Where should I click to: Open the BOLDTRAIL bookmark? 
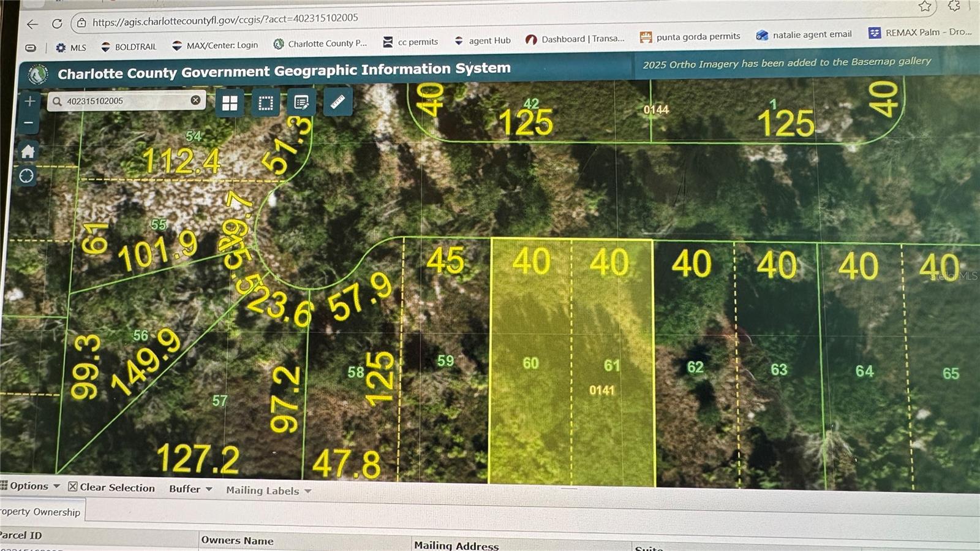point(129,47)
